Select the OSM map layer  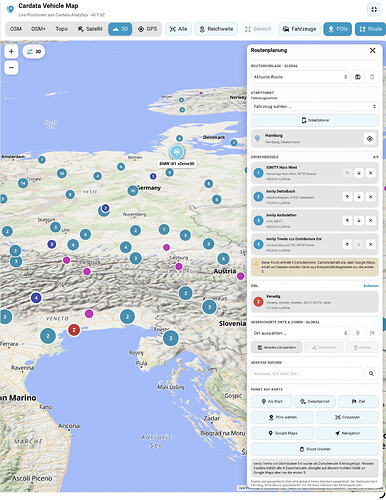point(16,29)
